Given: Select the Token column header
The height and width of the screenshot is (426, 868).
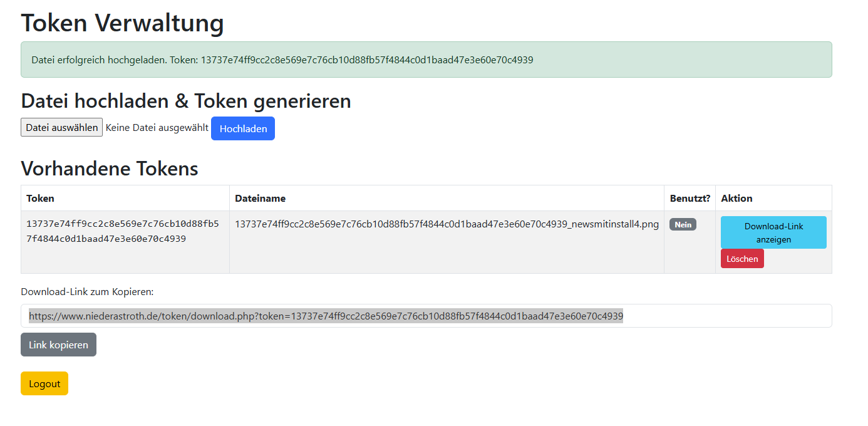Looking at the screenshot, I should pyautogui.click(x=41, y=198).
